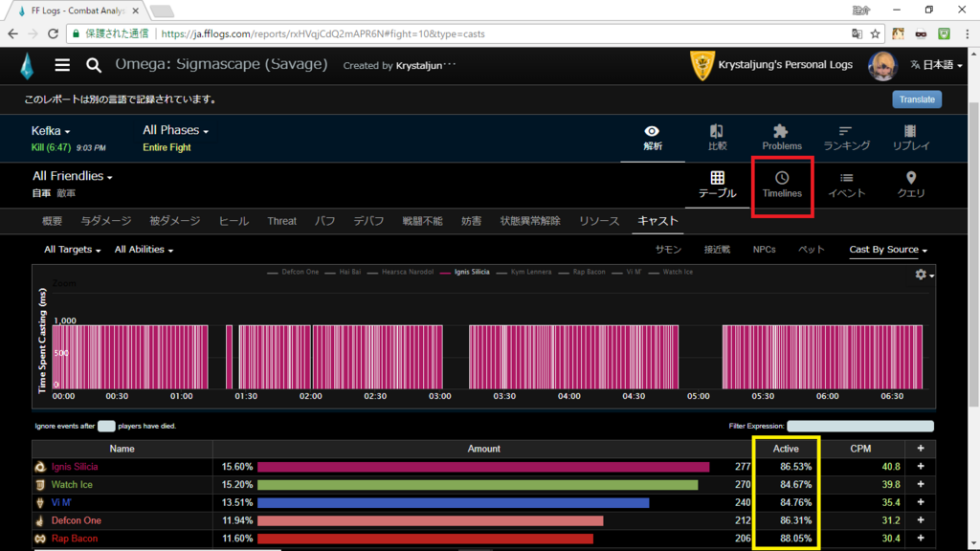This screenshot has width=980, height=551.
Task: Open the user avatar profile
Action: 882,65
